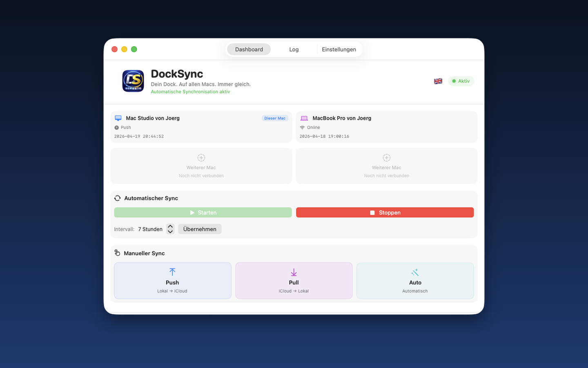Maximize the window with the green button
This screenshot has width=588, height=368.
[134, 49]
